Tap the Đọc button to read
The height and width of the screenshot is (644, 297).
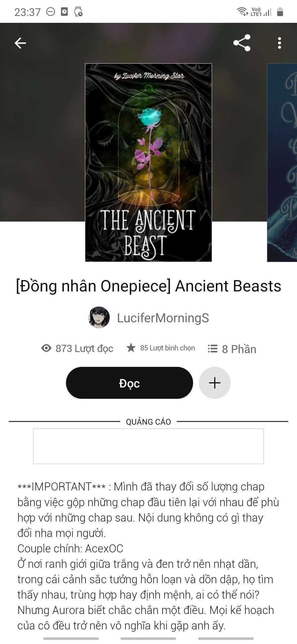129,383
